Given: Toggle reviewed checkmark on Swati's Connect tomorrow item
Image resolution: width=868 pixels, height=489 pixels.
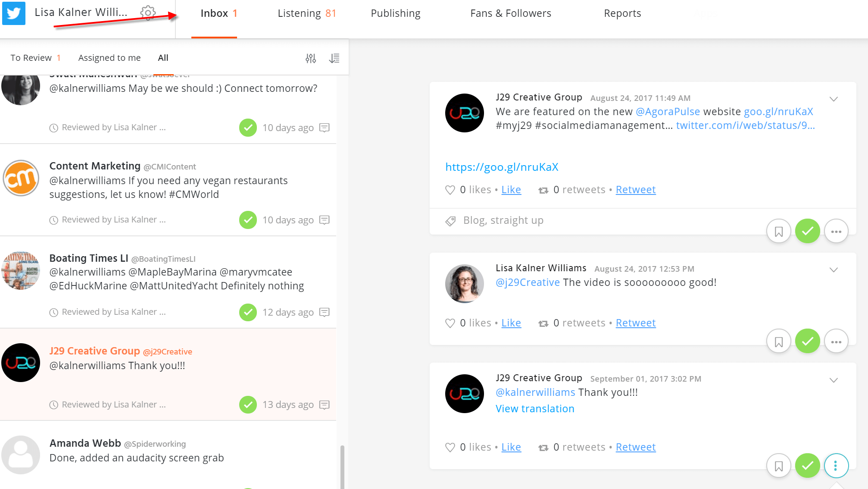Looking at the screenshot, I should click(248, 128).
